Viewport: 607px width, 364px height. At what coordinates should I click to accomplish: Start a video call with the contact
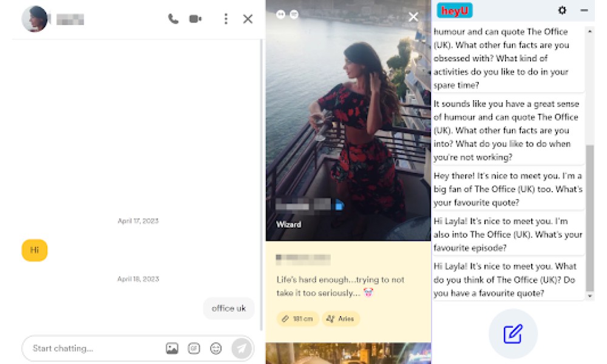pyautogui.click(x=195, y=19)
